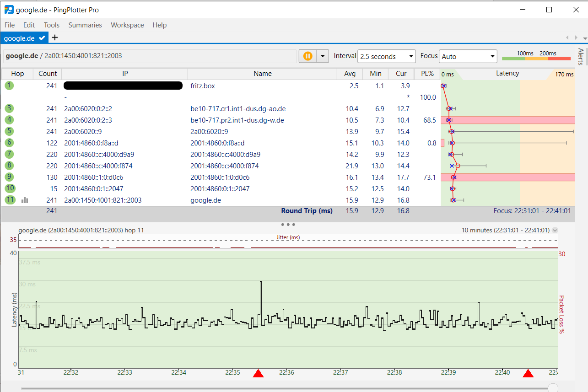Image resolution: width=588 pixels, height=392 pixels.
Task: Open the Focus dropdown set to Auto
Action: point(468,56)
